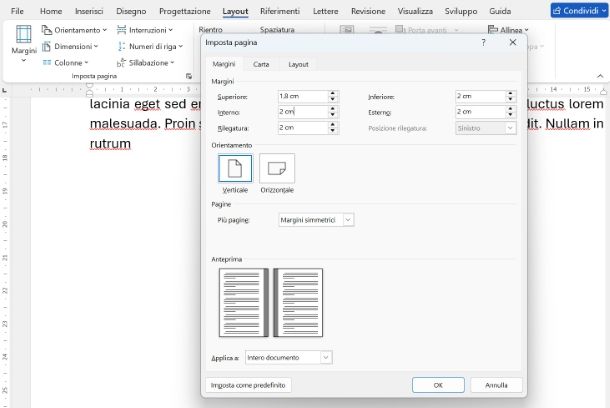This screenshot has height=408, width=610.
Task: Click Imposta come predefinito button
Action: (248, 385)
